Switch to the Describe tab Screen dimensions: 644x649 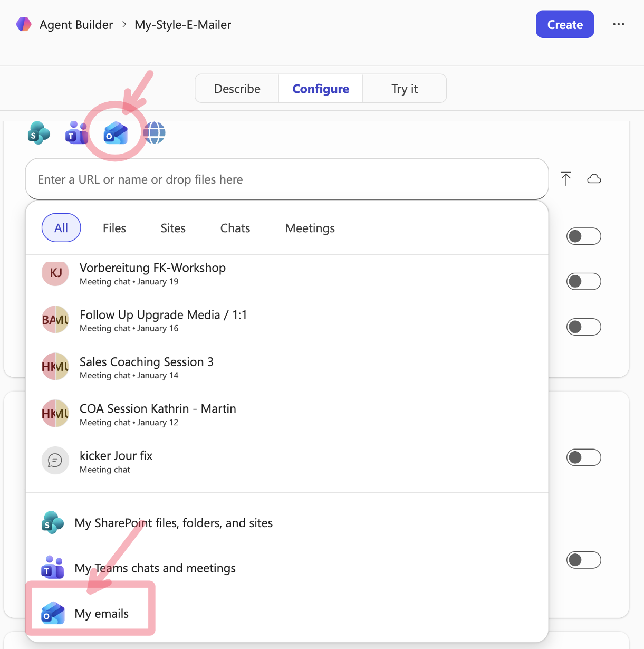(x=237, y=88)
